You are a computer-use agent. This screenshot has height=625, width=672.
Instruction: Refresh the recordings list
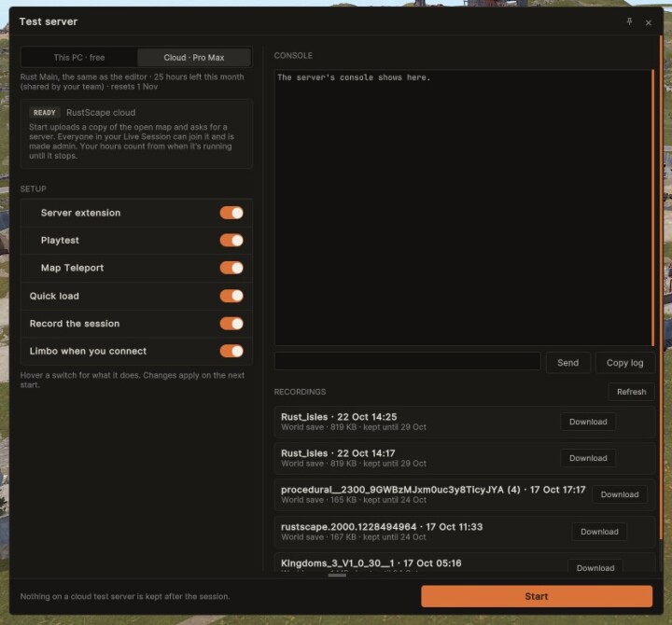(631, 392)
